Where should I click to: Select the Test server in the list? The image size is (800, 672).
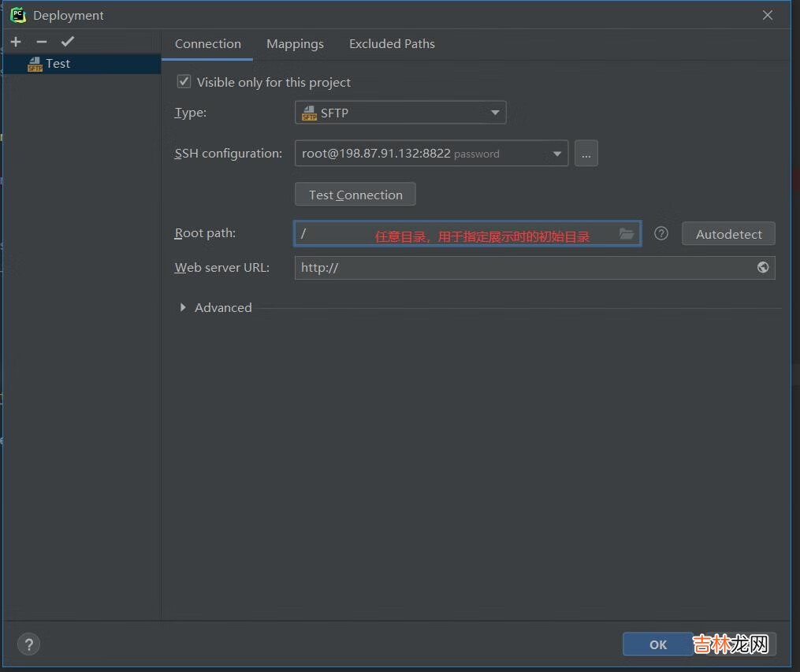(x=58, y=64)
